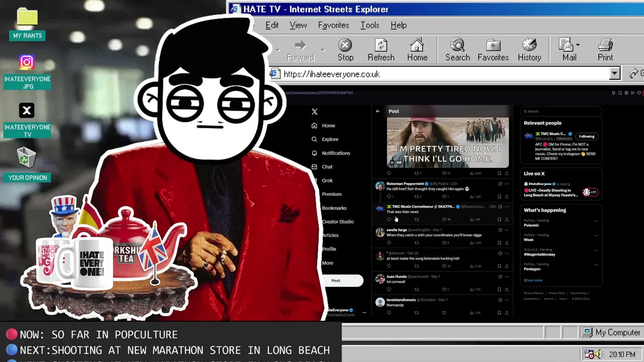Open Creator Studio in the X sidebar
Screen dimensions: 644x362
(x=338, y=221)
